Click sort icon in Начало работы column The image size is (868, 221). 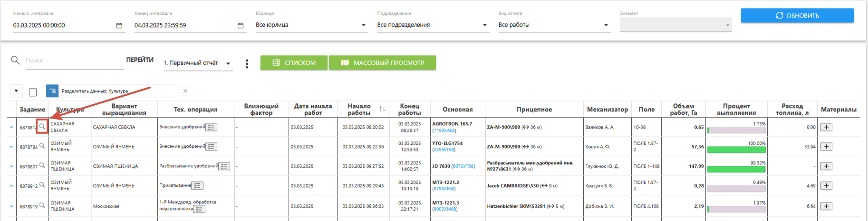pyautogui.click(x=382, y=110)
